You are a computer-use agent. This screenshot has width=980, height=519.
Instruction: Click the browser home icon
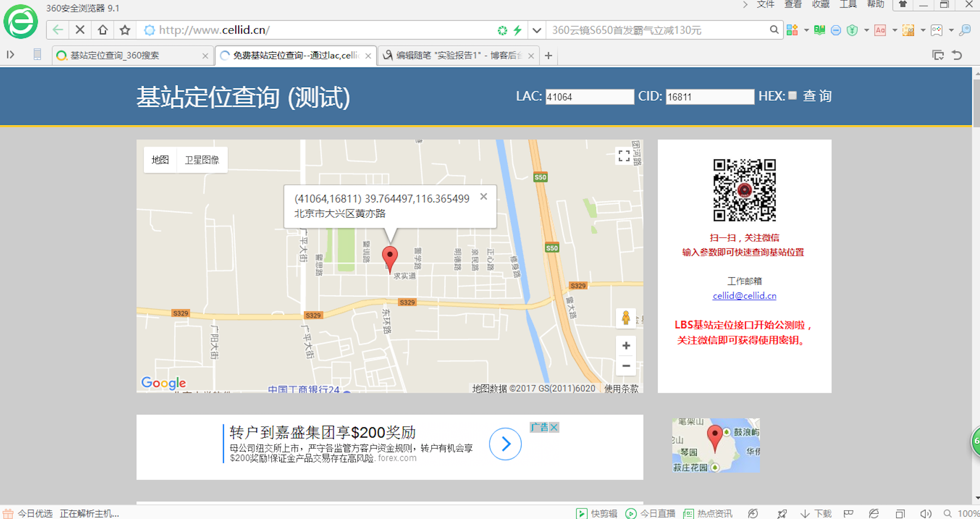tap(103, 30)
